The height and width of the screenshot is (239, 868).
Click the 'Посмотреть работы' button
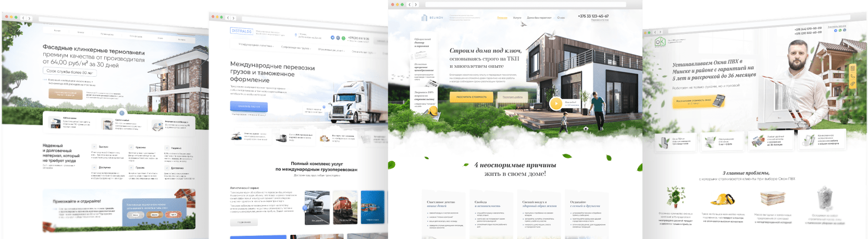513,97
